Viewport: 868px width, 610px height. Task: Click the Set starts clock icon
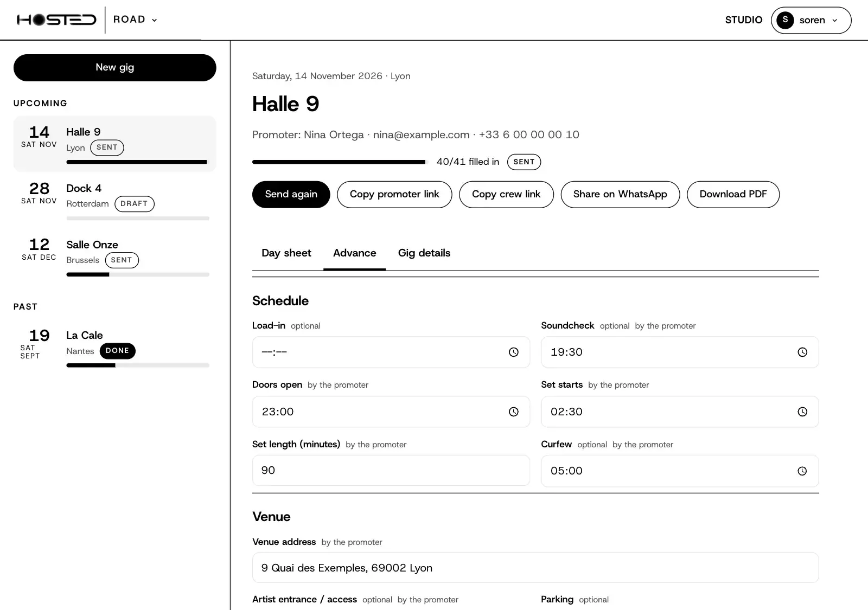click(x=802, y=412)
